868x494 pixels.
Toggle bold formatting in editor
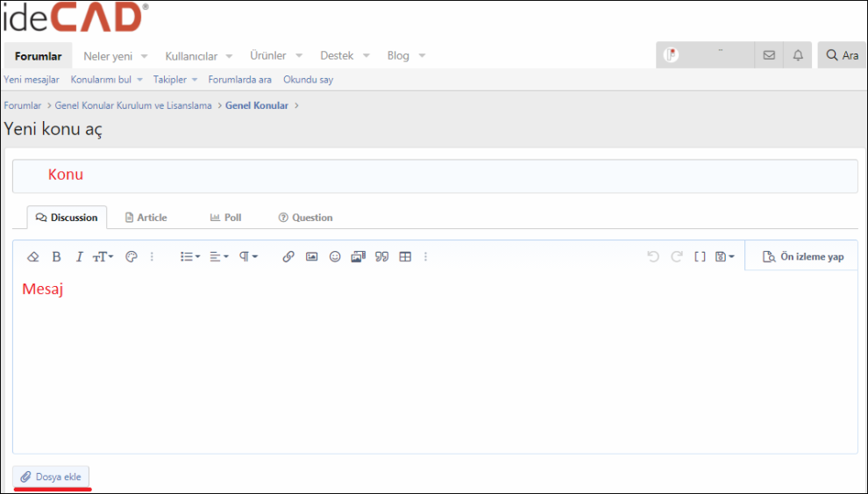56,257
